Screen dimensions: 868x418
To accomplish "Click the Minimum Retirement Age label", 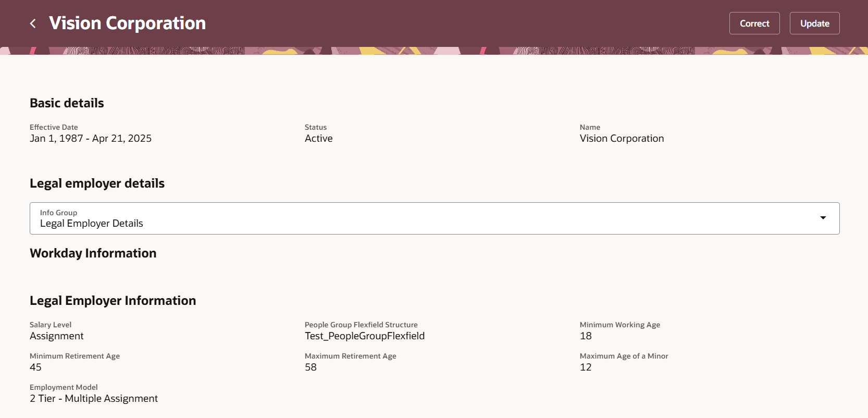I will click(x=75, y=356).
